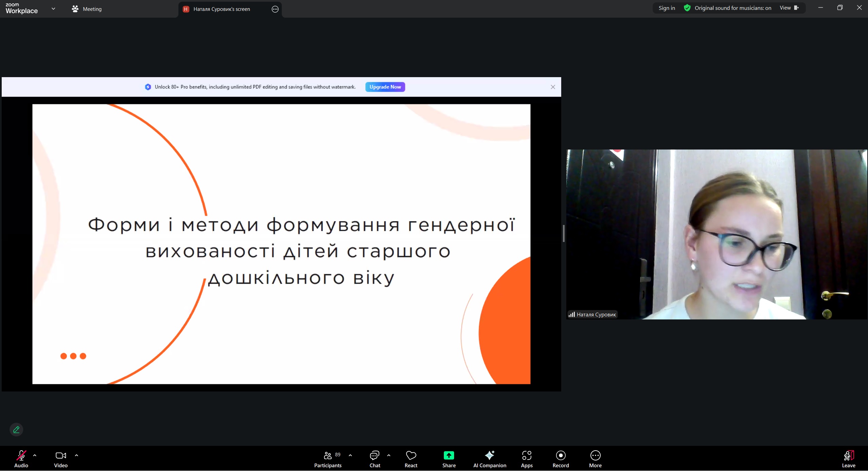Click the green annotate pencil icon

tap(16, 430)
